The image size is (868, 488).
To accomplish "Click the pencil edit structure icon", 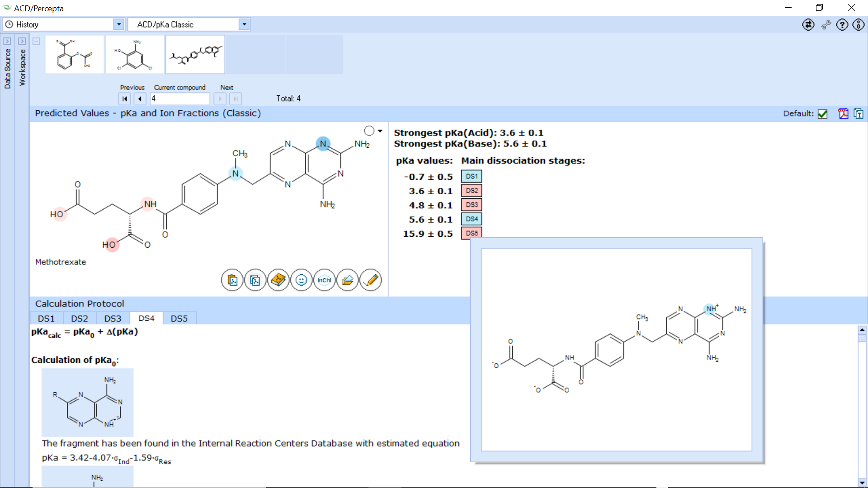I will coord(371,280).
